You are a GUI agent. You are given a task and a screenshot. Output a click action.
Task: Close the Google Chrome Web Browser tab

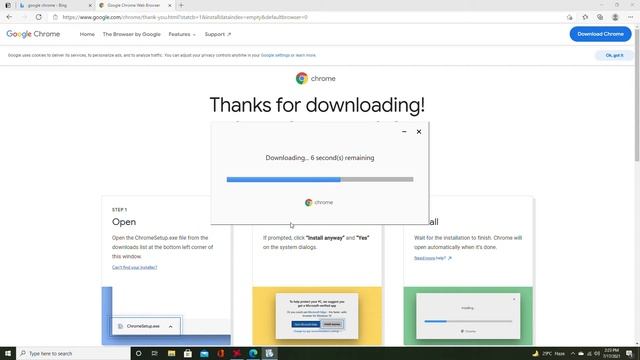coord(170,5)
